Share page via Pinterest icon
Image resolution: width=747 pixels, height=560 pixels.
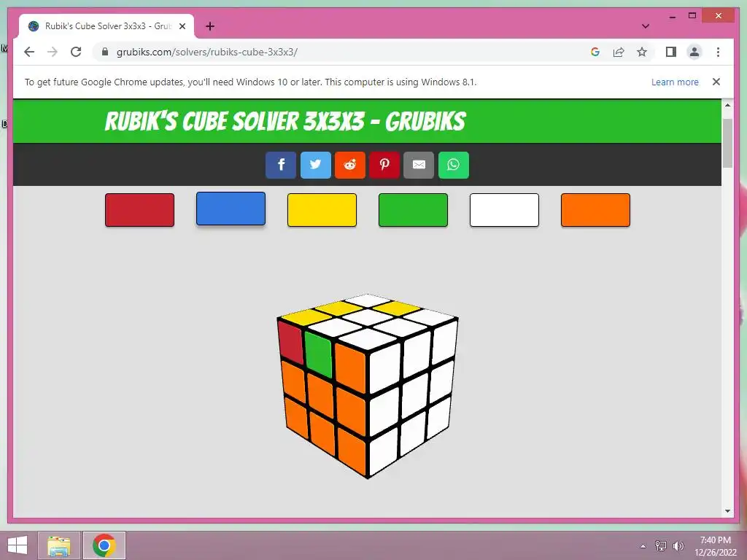[384, 165]
